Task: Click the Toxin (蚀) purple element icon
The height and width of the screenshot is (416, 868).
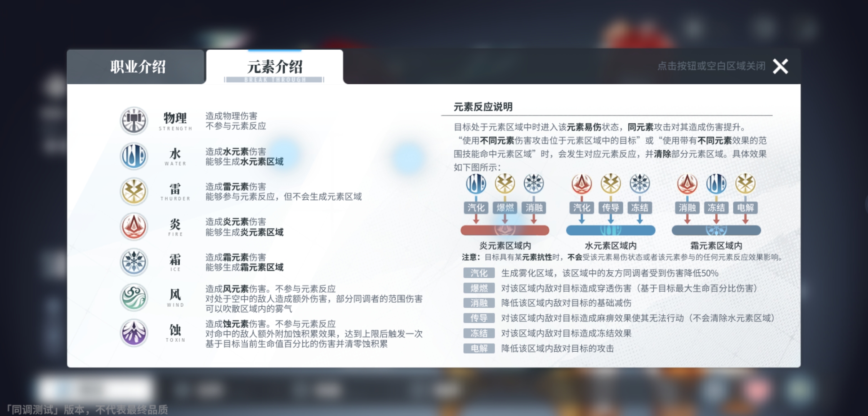Action: coord(134,332)
